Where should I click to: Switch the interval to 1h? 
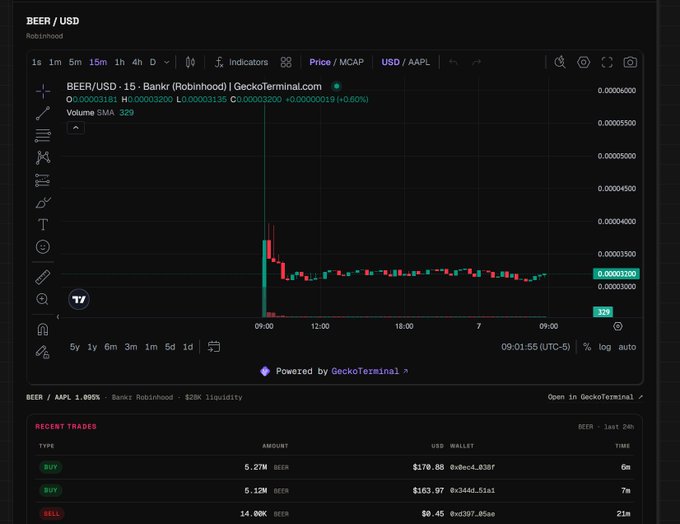tap(120, 62)
